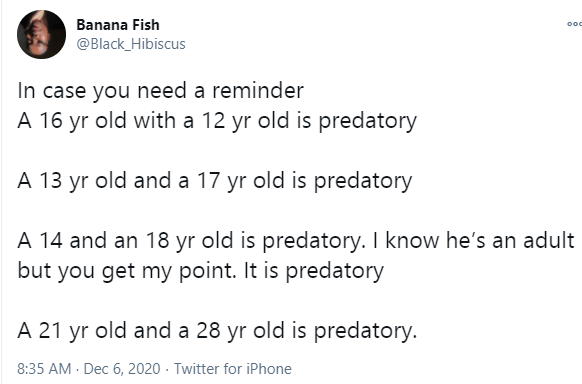The height and width of the screenshot is (384, 582).
Task: Click the number 28 in the last line
Action: (208, 330)
